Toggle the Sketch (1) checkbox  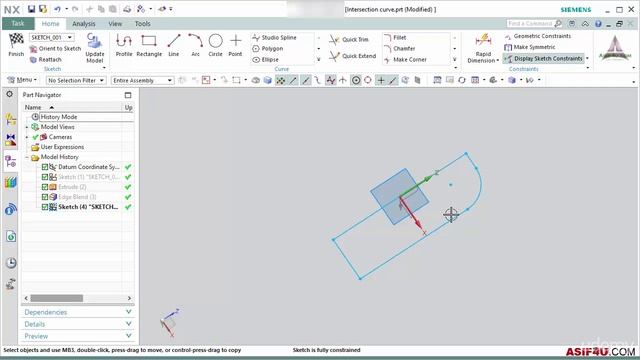45,177
